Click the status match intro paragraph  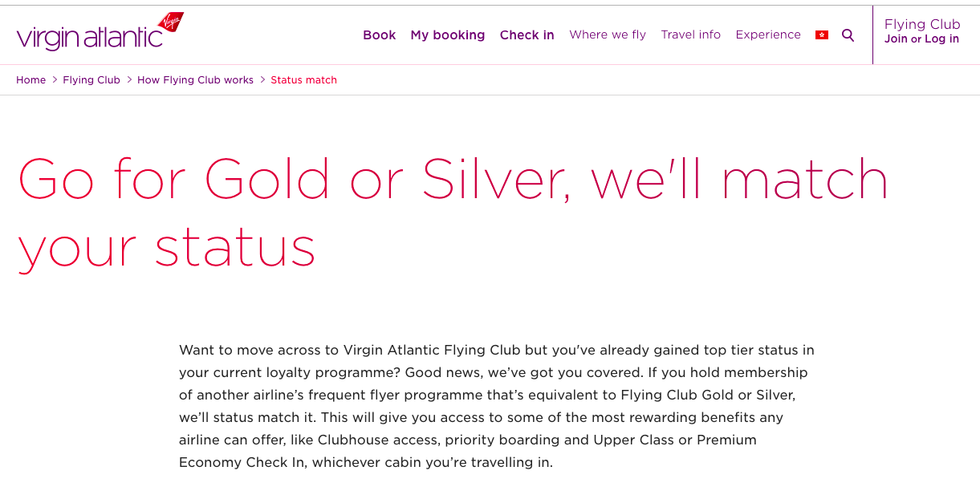click(497, 407)
